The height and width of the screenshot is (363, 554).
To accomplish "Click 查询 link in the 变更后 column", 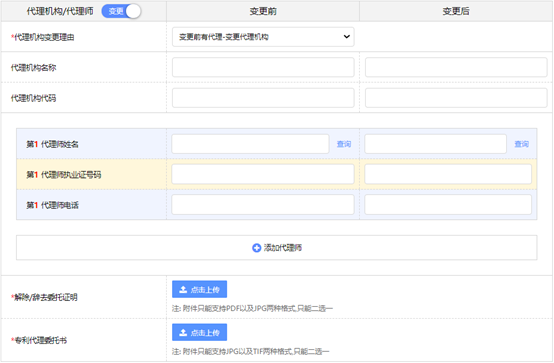I will [521, 144].
